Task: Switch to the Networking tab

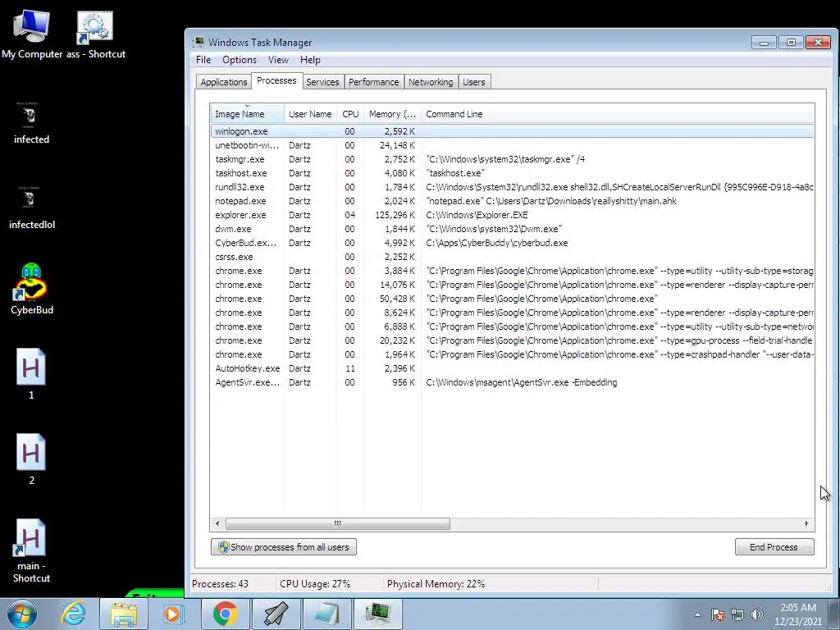Action: [431, 82]
